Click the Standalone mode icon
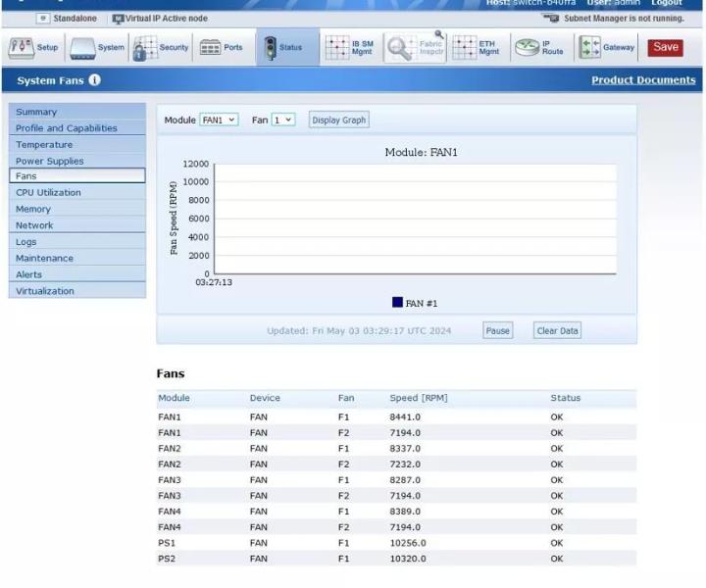This screenshot has width=706, height=588. [x=43, y=19]
